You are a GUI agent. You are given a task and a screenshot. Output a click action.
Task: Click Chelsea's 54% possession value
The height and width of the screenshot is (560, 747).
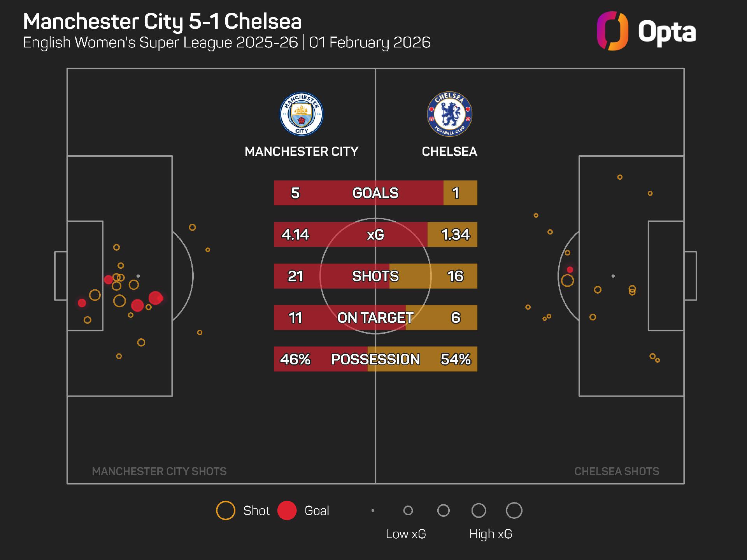pos(456,359)
